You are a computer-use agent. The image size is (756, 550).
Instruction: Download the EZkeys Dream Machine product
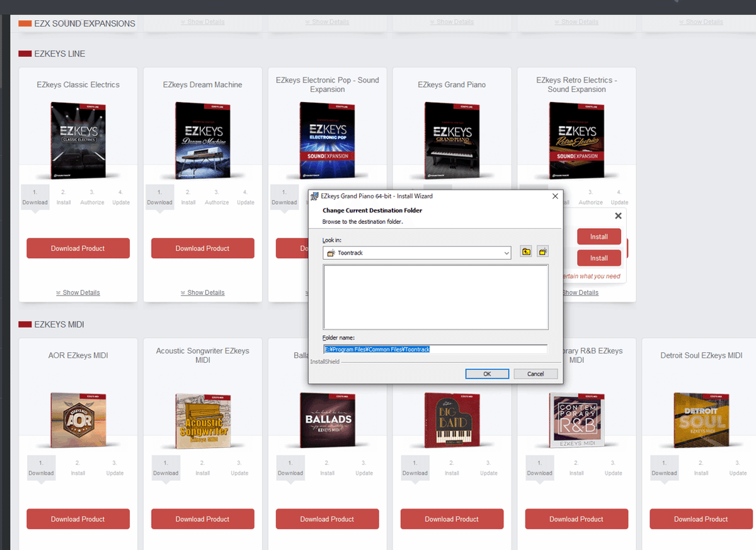pos(203,248)
